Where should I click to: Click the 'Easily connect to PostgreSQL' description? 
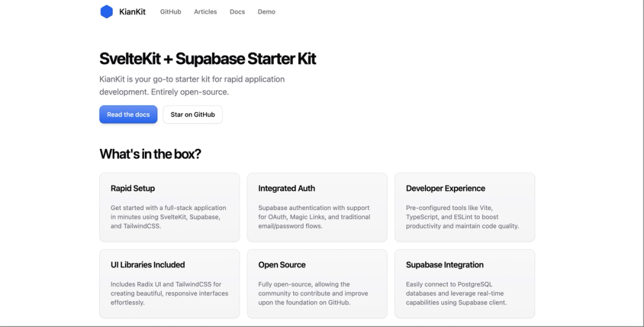[x=457, y=293]
